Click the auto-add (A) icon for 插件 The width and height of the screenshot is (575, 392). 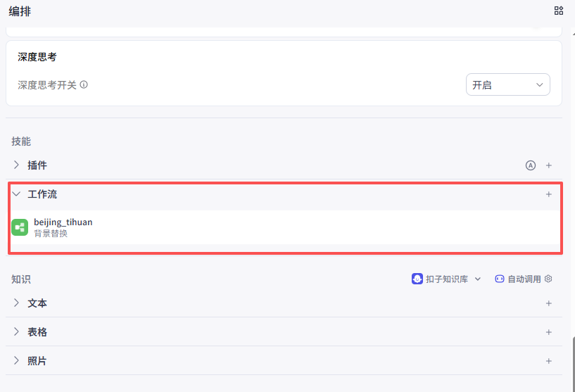530,165
